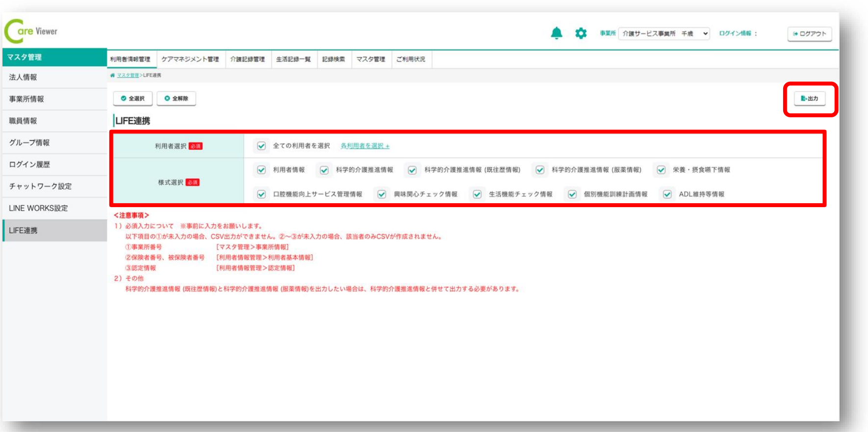Viewport: 868px width, 432px height.
Task: Click the 全解除 deselect-all button
Action: click(176, 98)
